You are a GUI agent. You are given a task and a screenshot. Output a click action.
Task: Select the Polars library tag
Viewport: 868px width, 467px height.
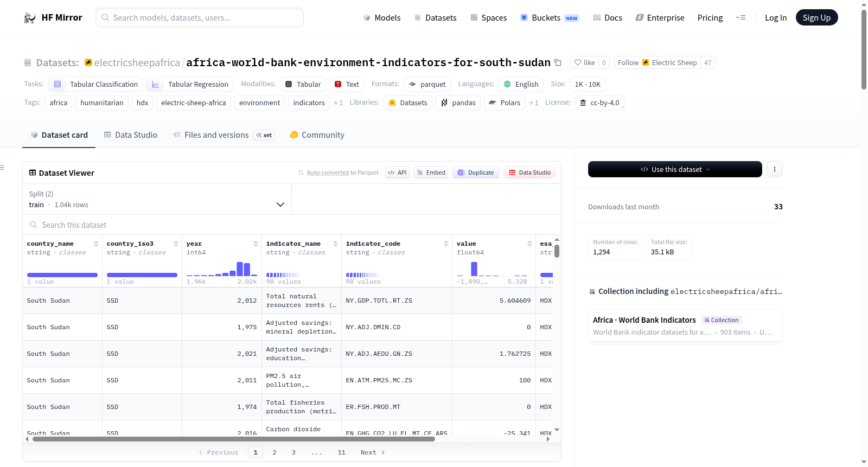click(x=505, y=103)
